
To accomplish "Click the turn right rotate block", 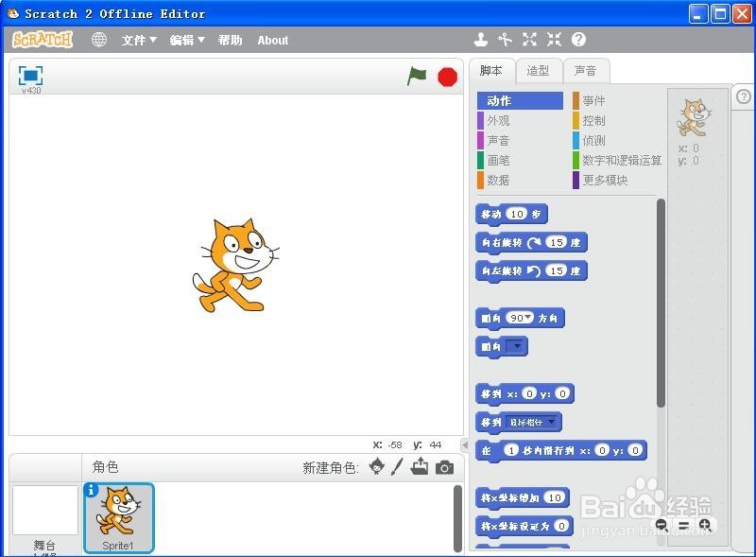I will 531,243.
